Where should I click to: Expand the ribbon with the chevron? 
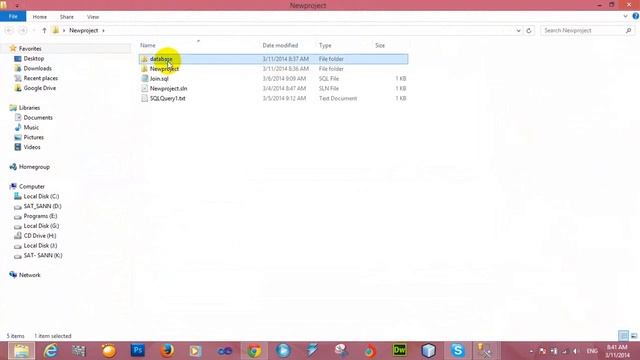coord(625,16)
